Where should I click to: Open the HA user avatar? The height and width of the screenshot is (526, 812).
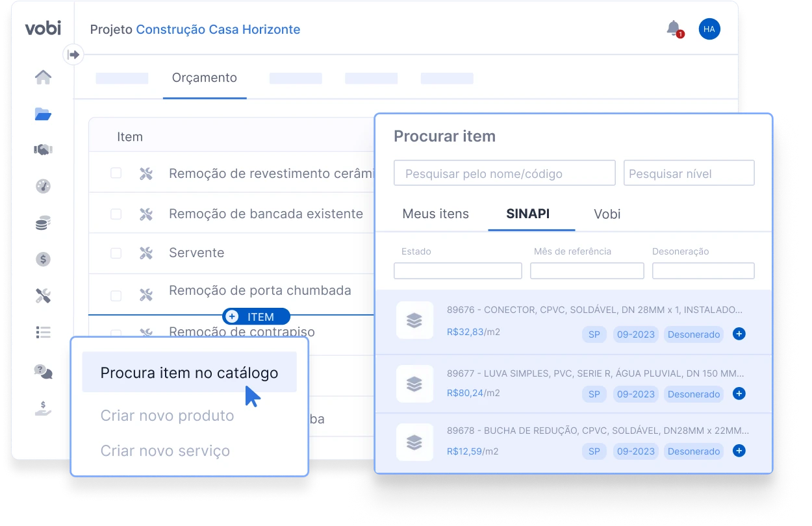tap(709, 29)
